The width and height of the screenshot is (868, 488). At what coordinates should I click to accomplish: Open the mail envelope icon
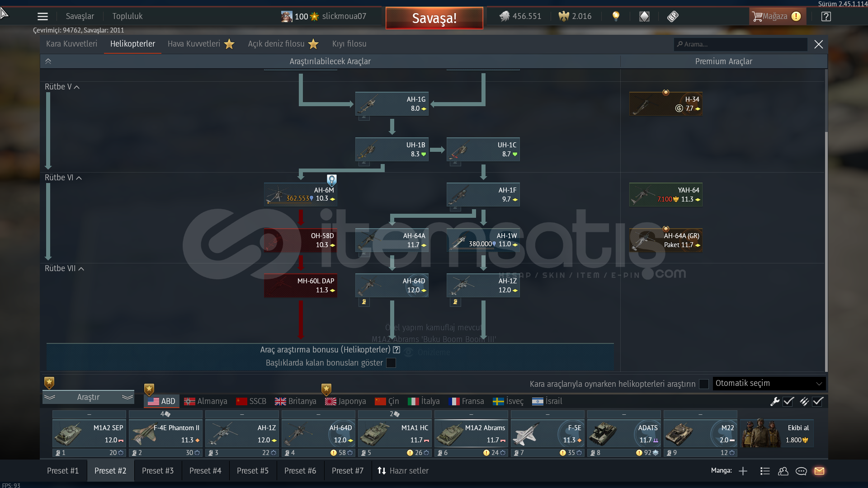pos(819,471)
